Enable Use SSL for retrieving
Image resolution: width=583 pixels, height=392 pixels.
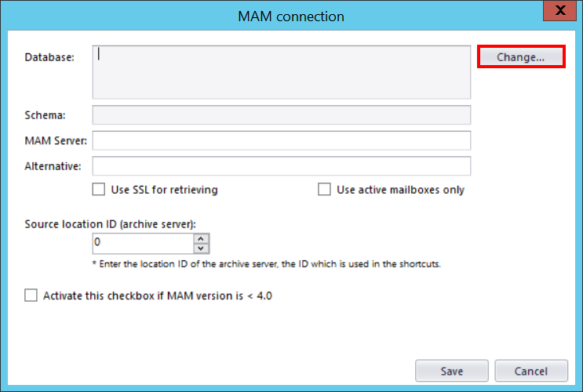tap(99, 190)
